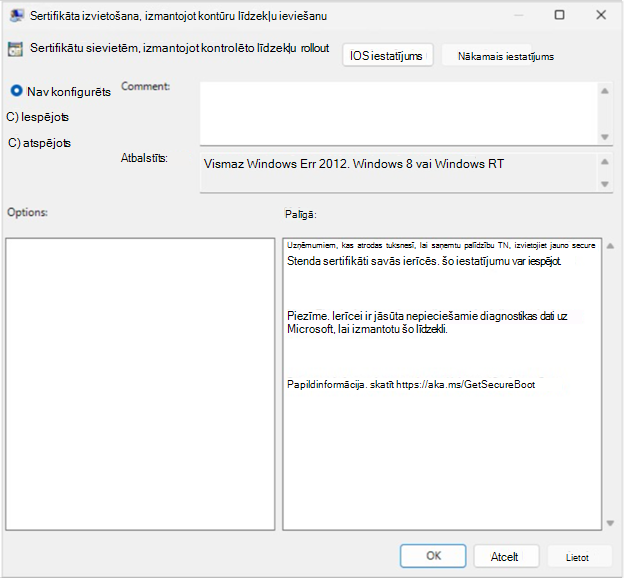Click the OK button
The height and width of the screenshot is (578, 624).
coord(433,556)
